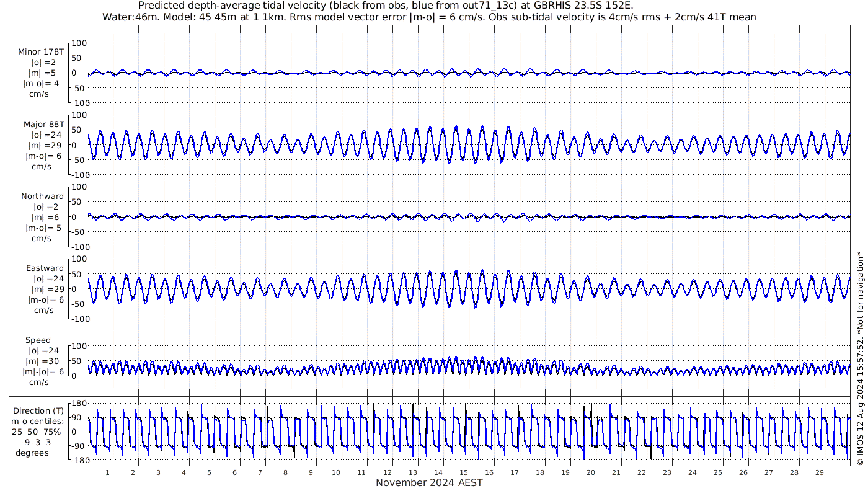Click day '27' on date axis
868x496 pixels.
(768, 472)
